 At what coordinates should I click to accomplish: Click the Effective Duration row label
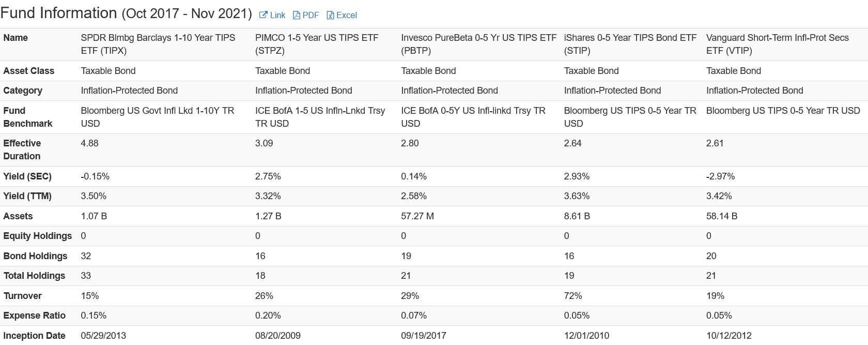(x=22, y=149)
